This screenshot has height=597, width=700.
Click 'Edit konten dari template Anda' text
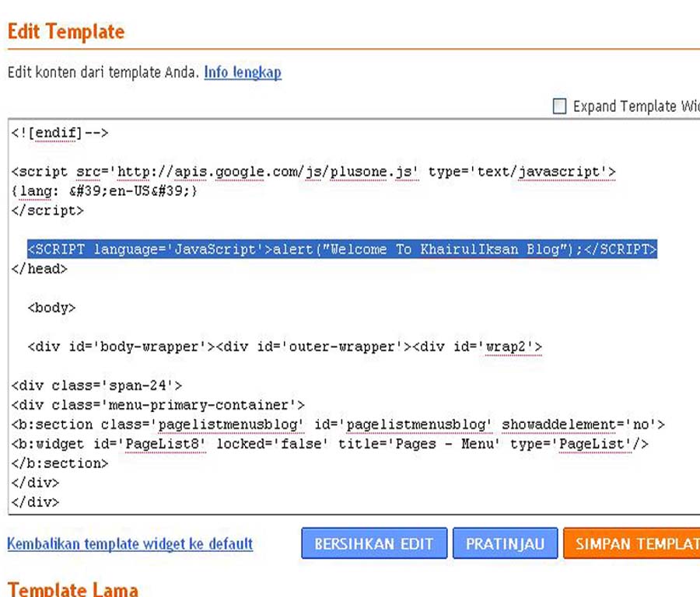pos(103,72)
